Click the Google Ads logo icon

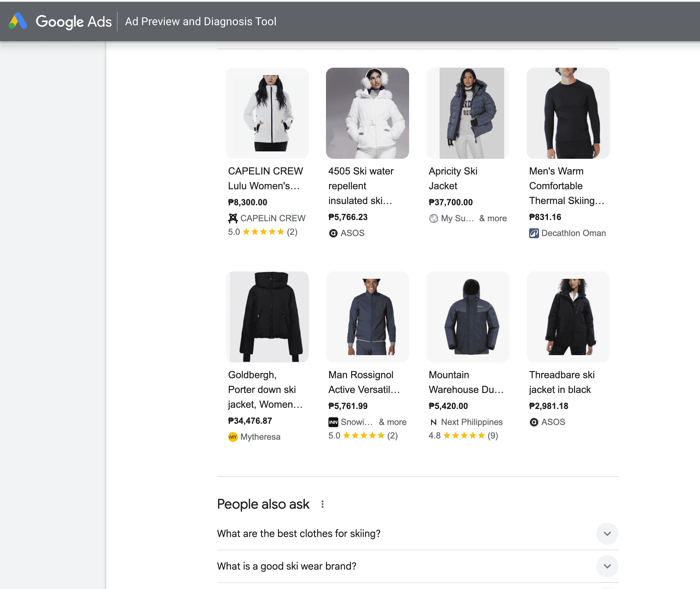(18, 21)
